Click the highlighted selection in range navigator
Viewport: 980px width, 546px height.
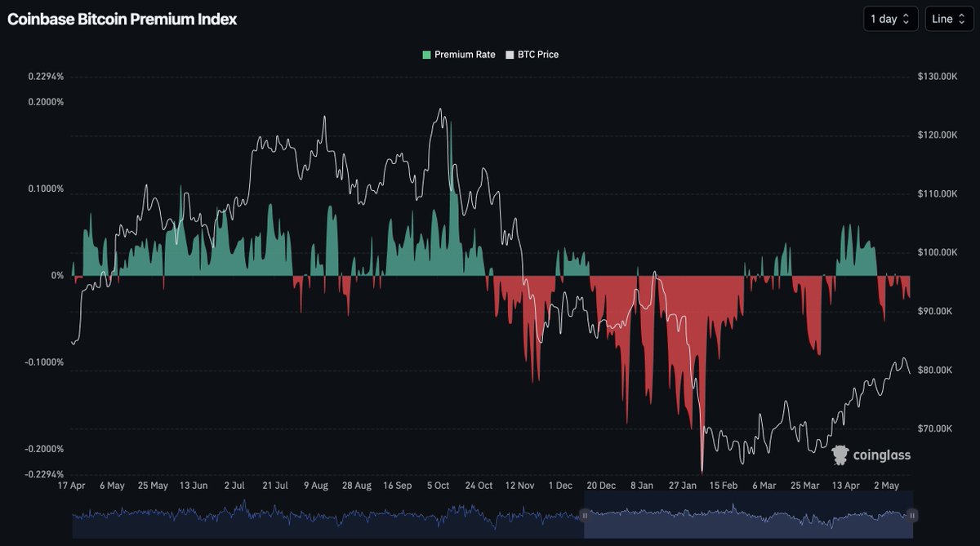748,515
